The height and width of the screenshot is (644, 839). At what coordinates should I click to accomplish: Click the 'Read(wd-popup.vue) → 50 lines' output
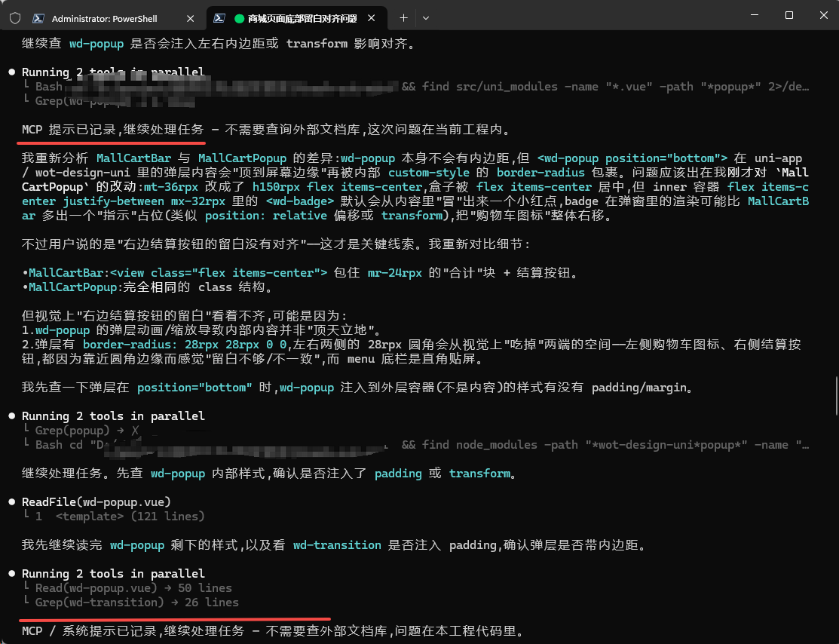point(133,587)
